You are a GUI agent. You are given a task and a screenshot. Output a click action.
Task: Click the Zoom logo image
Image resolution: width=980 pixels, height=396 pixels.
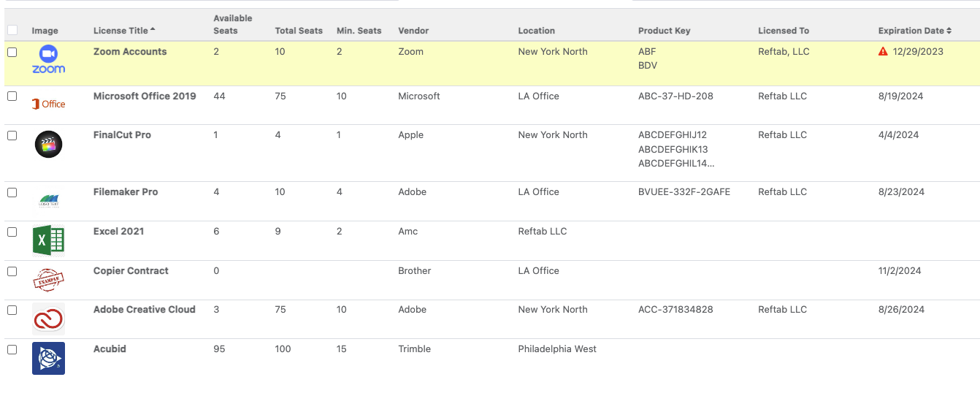coord(48,60)
